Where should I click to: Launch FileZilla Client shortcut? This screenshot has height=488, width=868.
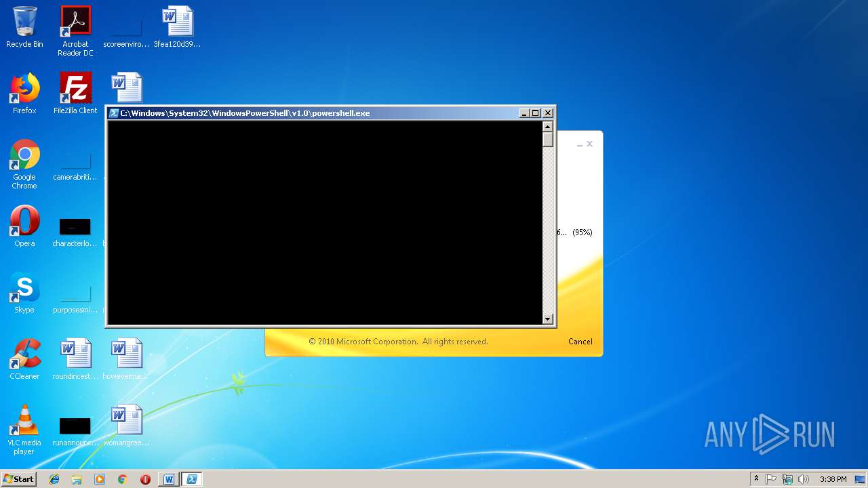pyautogui.click(x=75, y=94)
